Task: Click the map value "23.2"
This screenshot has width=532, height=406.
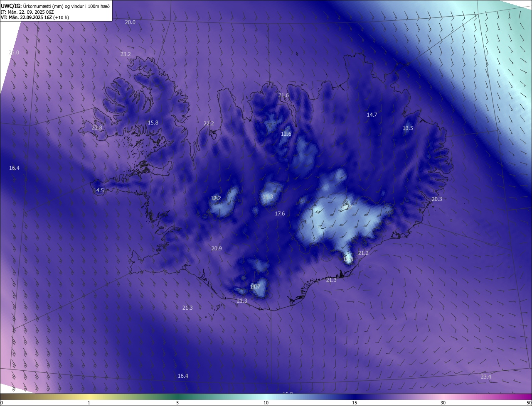Action: click(x=126, y=54)
